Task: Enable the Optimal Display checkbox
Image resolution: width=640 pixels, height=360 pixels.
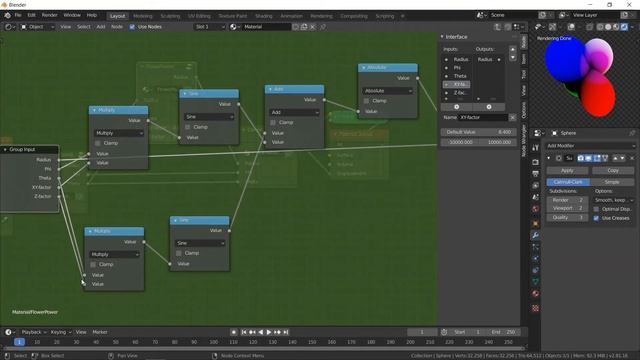Action: tap(596, 209)
